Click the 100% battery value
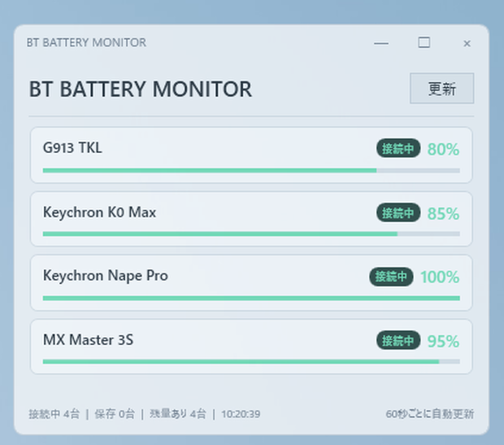 [x=440, y=277]
